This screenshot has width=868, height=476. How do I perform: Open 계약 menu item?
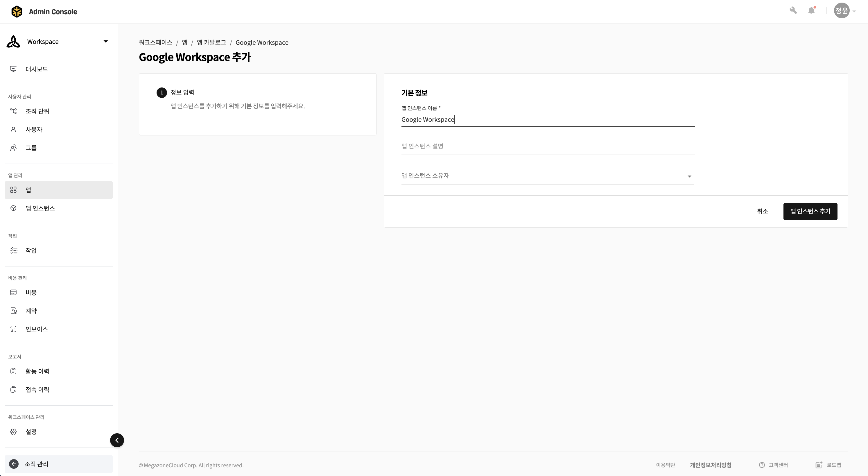click(x=59, y=311)
